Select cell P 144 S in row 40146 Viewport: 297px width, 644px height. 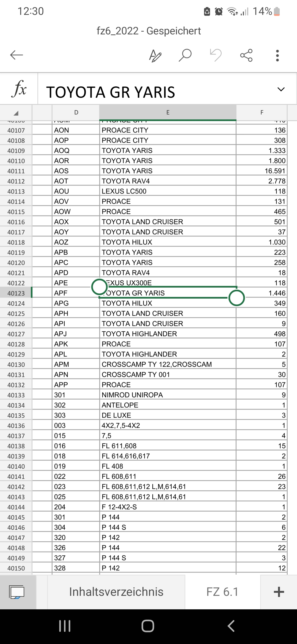pyautogui.click(x=168, y=527)
